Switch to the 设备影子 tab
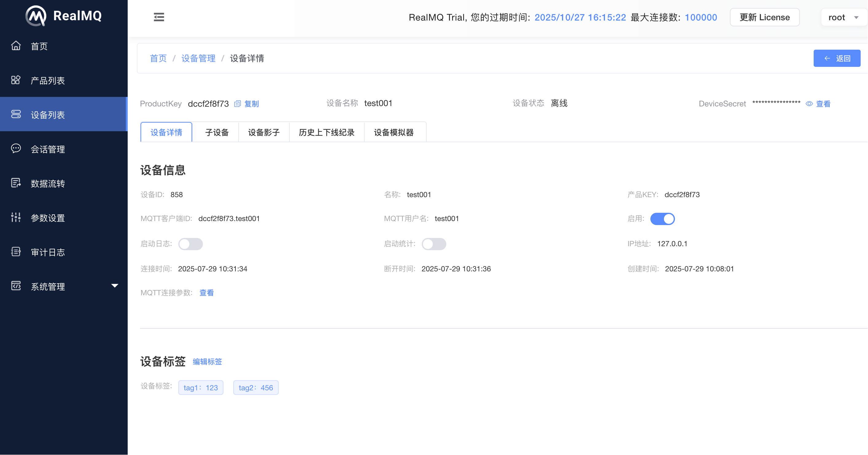 point(264,132)
